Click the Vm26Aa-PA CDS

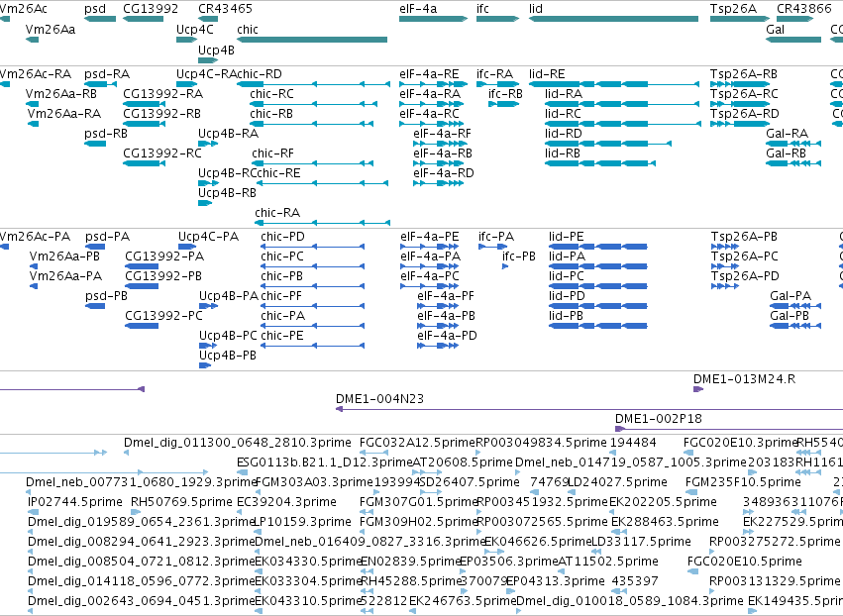34,286
